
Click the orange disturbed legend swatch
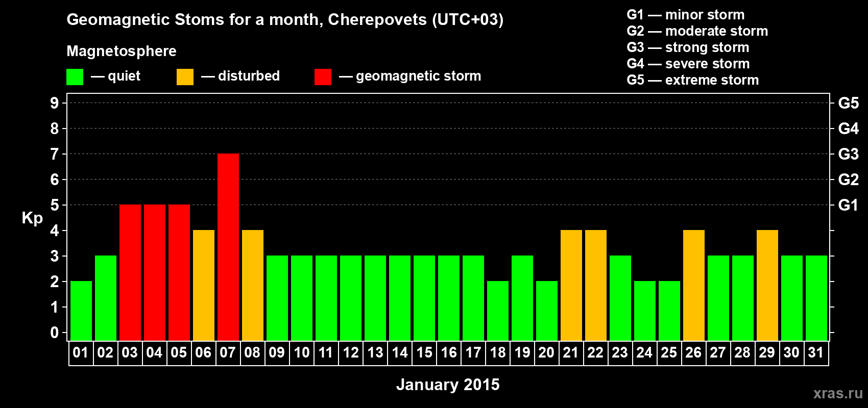coord(185,77)
